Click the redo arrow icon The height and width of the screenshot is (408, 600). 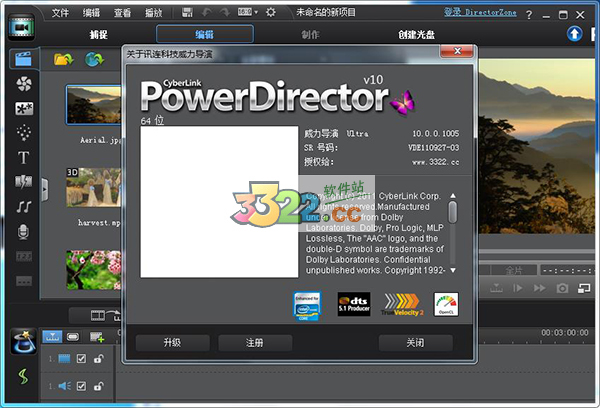tap(225, 12)
